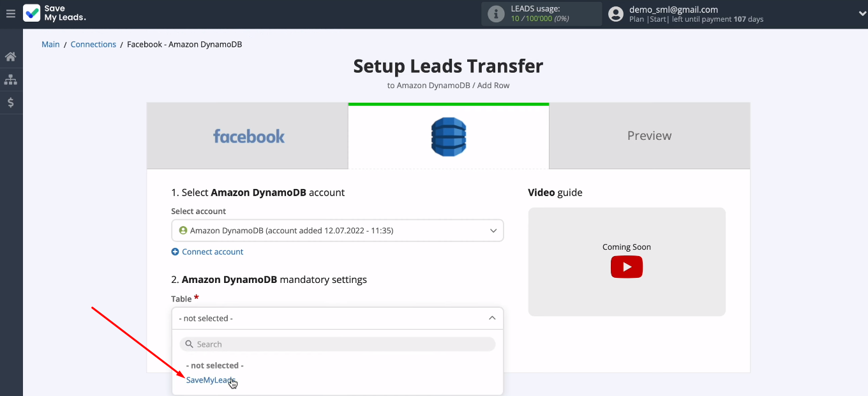Select the Amazon DynamoDB tab
The height and width of the screenshot is (396, 868).
pyautogui.click(x=449, y=135)
